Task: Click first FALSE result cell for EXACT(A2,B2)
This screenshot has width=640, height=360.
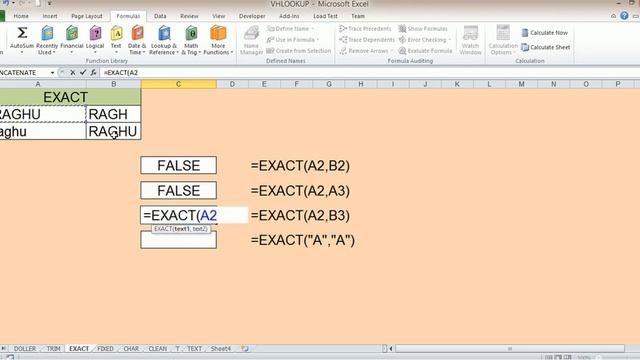Action: 178,165
